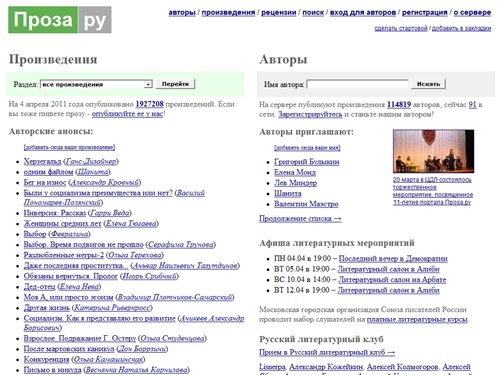This screenshot has height=375, width=500.
Task: Open author 'Лев Миндер'
Action: tap(295, 183)
